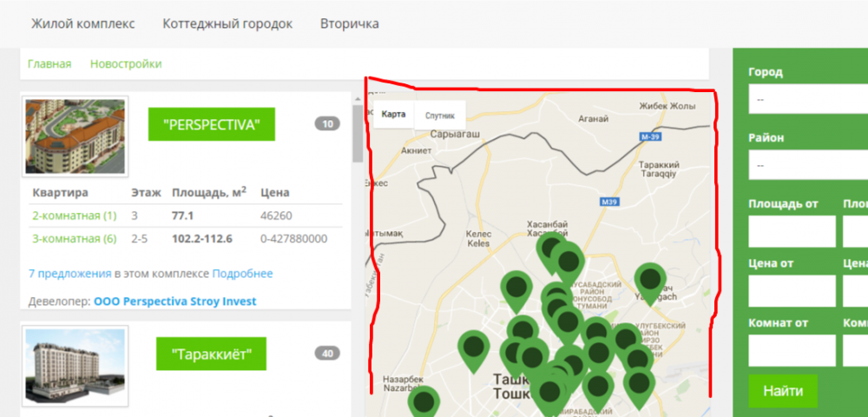
Task: Open developer OOO Perspectiva Stroy Invest link
Action: pos(175,301)
